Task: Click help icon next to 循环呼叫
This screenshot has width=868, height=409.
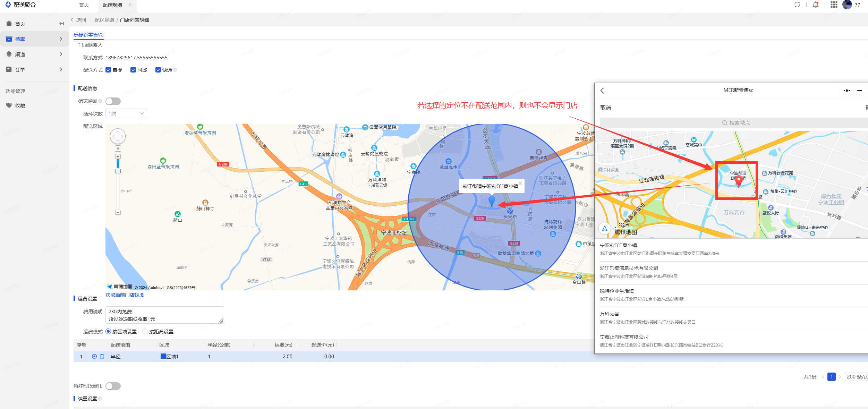Action: pos(100,101)
